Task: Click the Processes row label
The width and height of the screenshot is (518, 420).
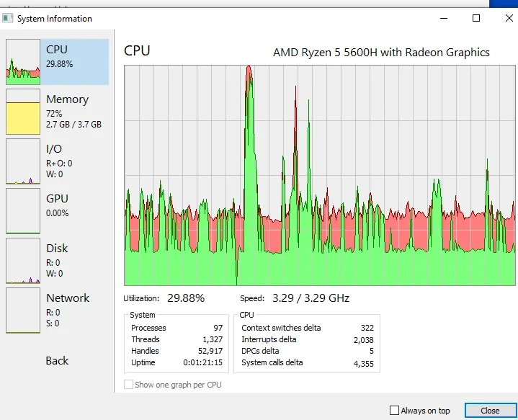Action: click(148, 328)
